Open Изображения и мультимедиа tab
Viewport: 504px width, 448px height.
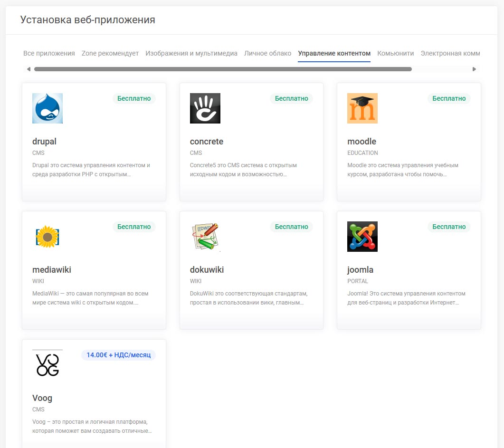(x=191, y=53)
